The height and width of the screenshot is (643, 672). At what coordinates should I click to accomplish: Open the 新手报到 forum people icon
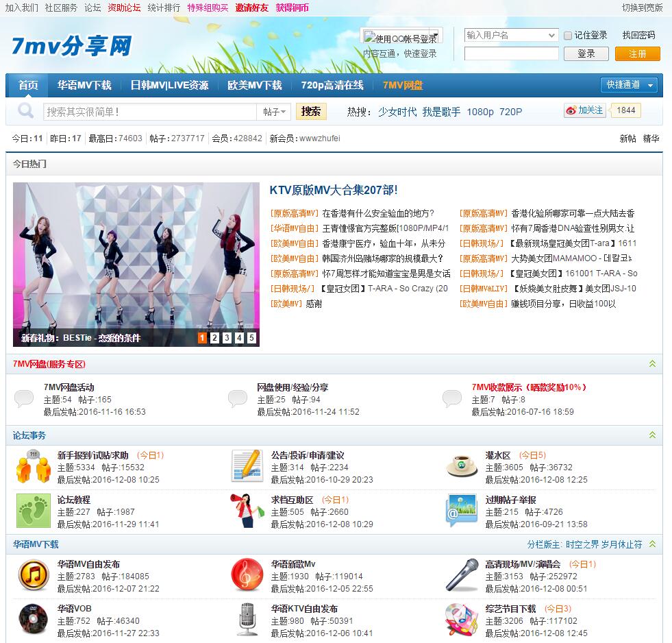coord(34,467)
